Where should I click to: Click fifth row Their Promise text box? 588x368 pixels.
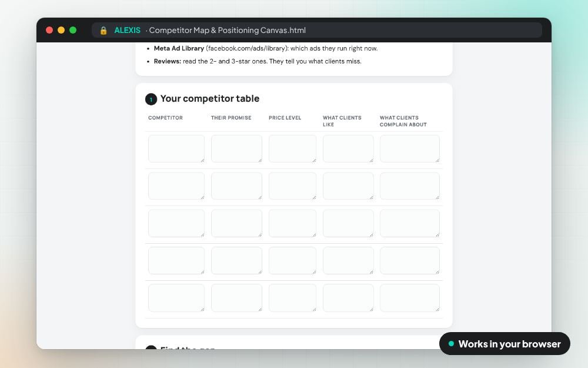[x=236, y=298]
